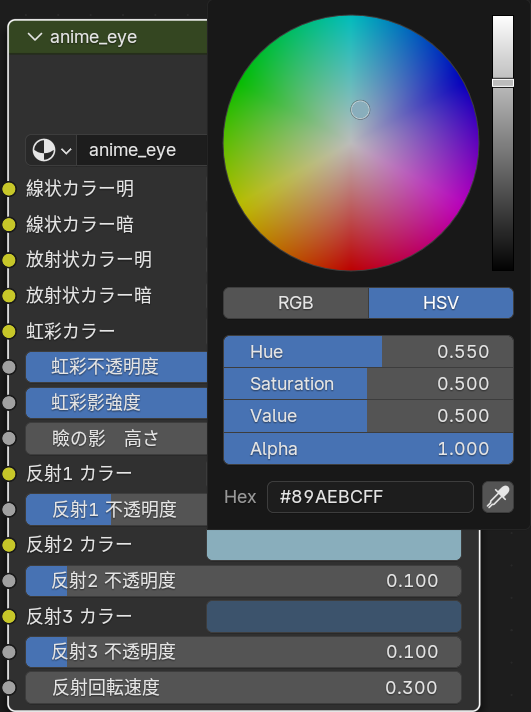This screenshot has height=712, width=531.
Task: Click the eyedropper color sampler icon
Action: [498, 497]
